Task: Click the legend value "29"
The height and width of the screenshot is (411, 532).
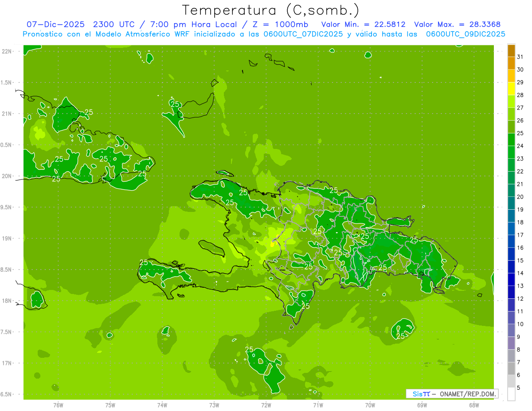Action: [x=520, y=82]
